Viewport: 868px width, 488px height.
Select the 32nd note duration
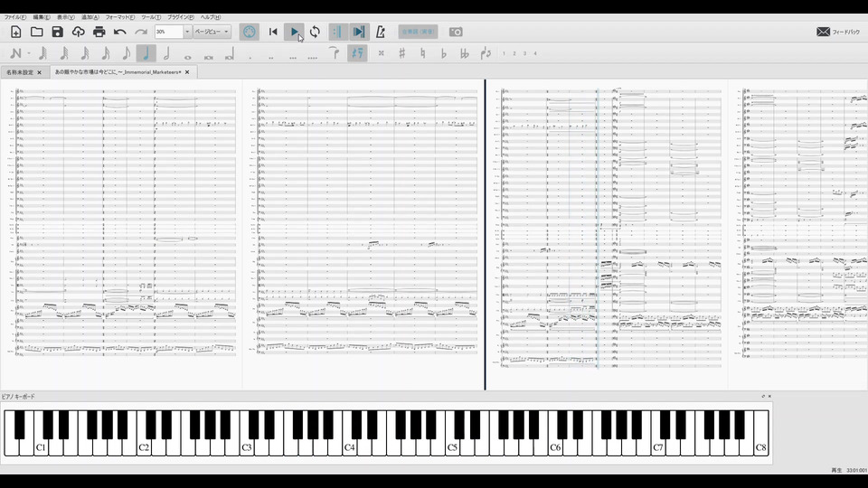85,53
